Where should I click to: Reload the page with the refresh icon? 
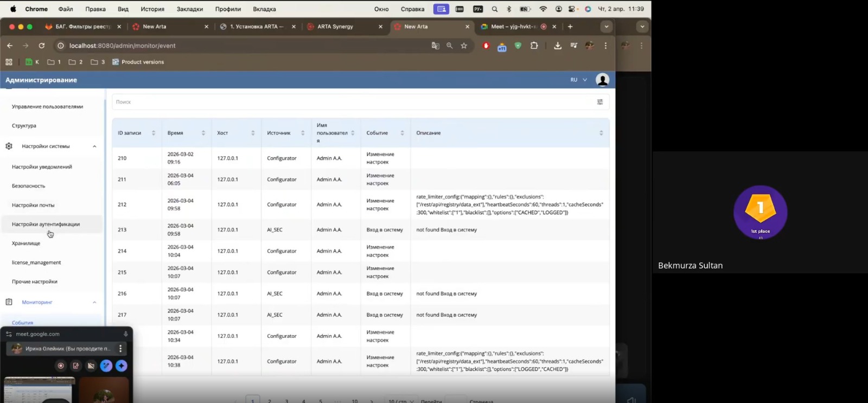click(42, 46)
